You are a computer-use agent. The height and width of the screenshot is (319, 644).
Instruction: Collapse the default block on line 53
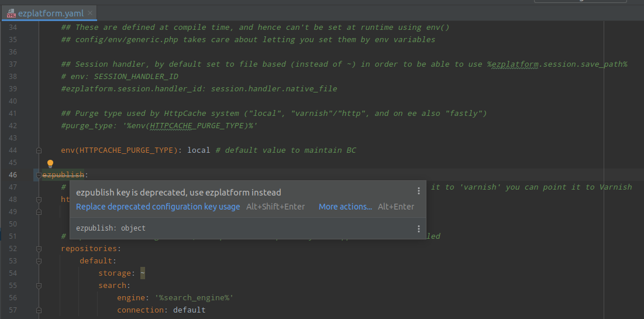tap(38, 261)
